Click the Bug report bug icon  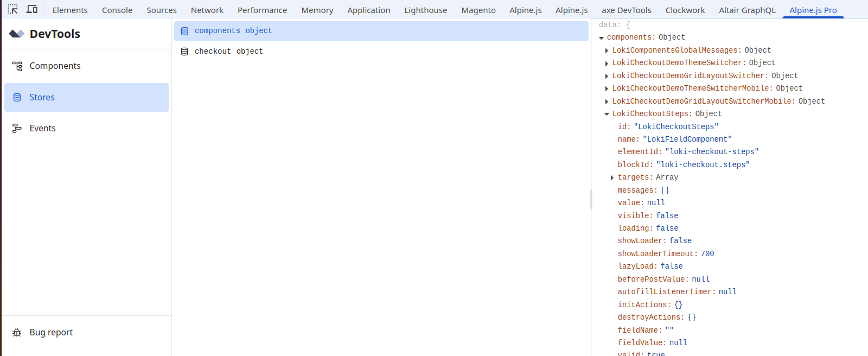click(17, 333)
